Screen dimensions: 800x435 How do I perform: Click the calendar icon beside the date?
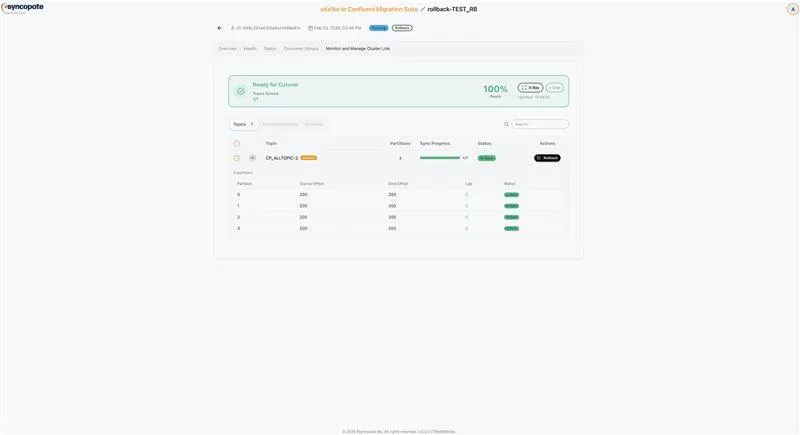pos(310,28)
